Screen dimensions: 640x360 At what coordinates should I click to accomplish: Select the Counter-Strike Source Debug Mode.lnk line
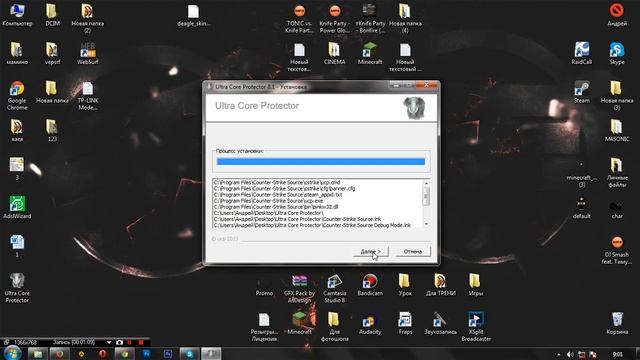point(312,225)
